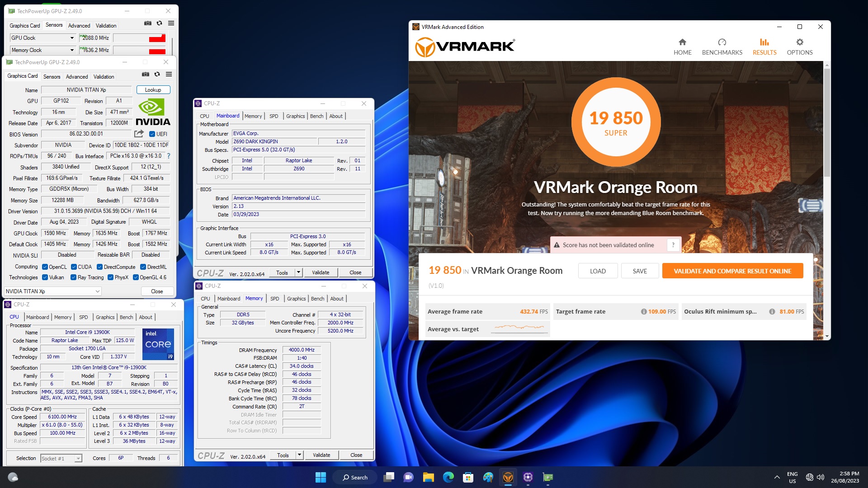Screen dimensions: 868x488
Task: Open hamburger menu in GPU-Z Sensors window
Action: pyautogui.click(x=171, y=23)
